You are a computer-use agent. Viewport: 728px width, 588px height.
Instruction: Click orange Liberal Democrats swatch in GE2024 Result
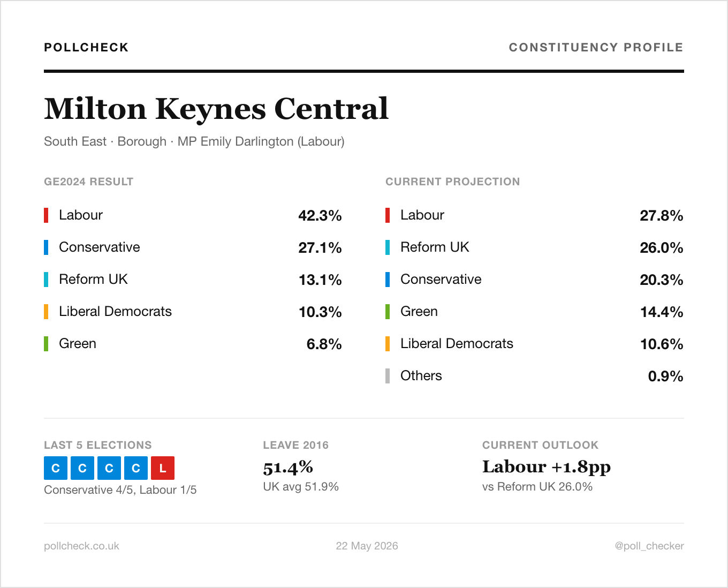[46, 312]
